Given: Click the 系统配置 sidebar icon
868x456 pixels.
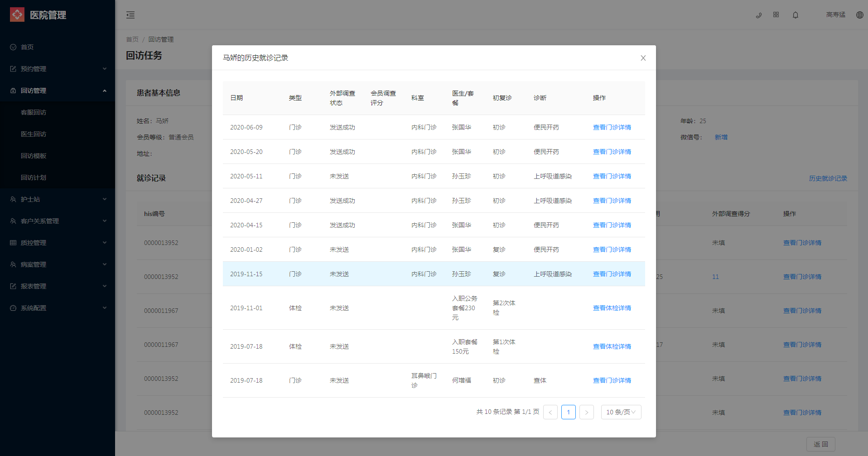Looking at the screenshot, I should 13,308.
